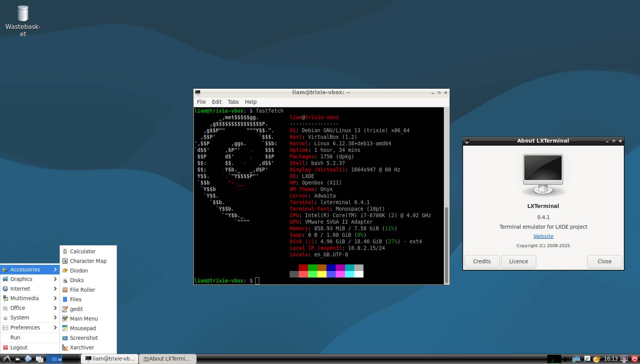The image size is (640, 364).
Task: Click the iconify all windows icon
Action: tap(39, 359)
